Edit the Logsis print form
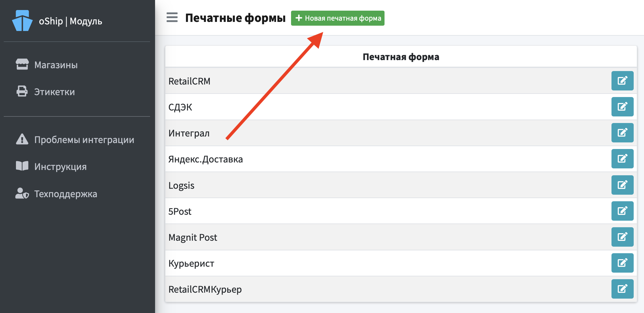Viewport: 644px width, 313px height. 622,185
